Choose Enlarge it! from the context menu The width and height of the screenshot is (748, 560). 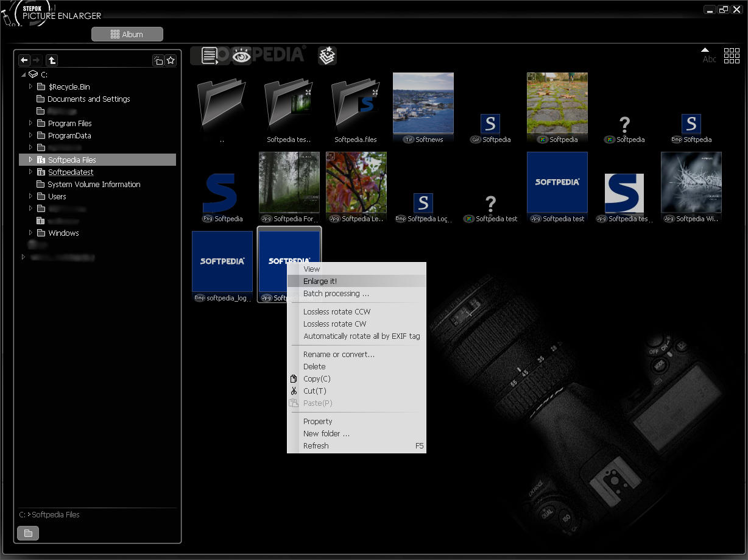[356, 281]
